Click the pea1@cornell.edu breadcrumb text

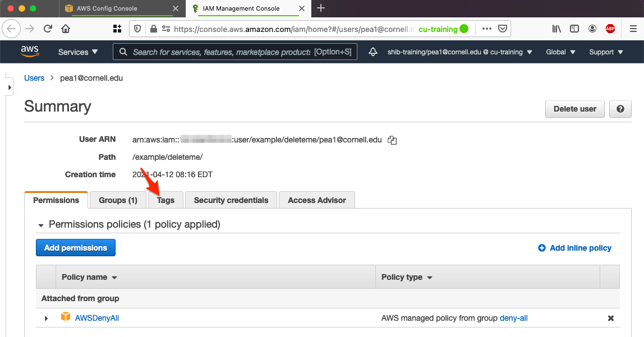(x=91, y=78)
